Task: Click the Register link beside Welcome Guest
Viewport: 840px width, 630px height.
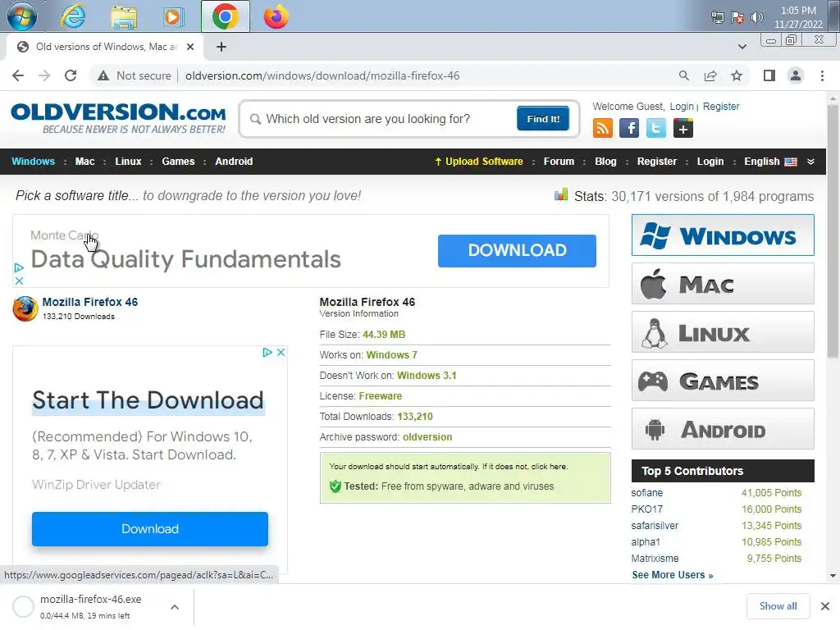Action: pyautogui.click(x=721, y=107)
